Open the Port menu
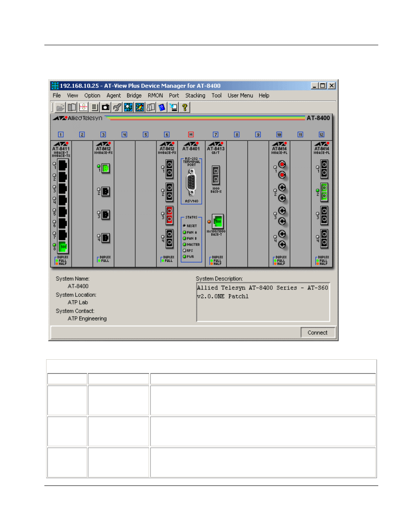411x532 pixels. point(174,96)
